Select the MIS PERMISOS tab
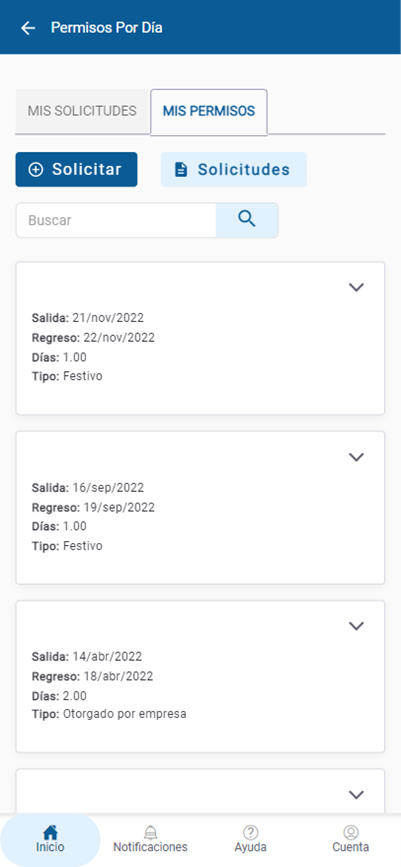This screenshot has width=401, height=867. coord(209,111)
